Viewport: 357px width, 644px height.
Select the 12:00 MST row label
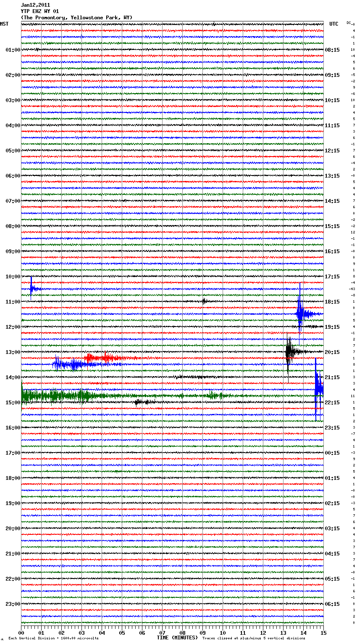click(x=13, y=327)
